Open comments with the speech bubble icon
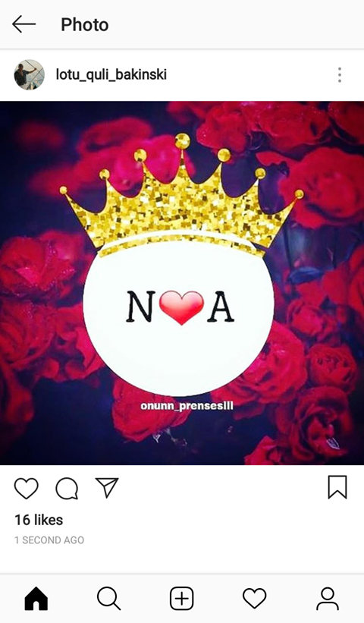The image size is (364, 623). click(67, 489)
